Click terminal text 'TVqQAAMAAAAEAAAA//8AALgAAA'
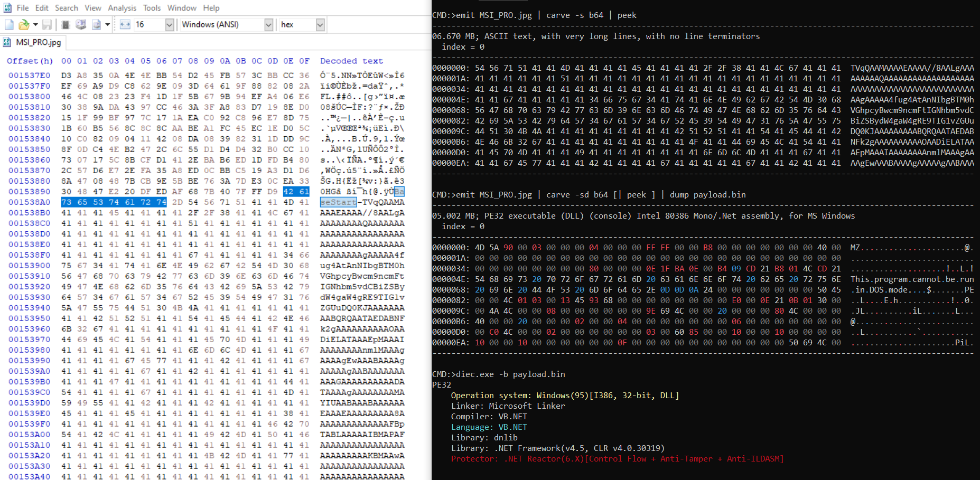This screenshot has height=480, width=980. 912,68
